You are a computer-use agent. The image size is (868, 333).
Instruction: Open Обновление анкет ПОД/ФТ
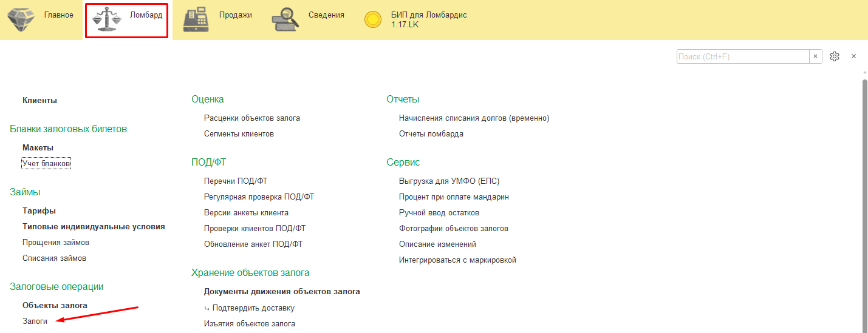pyautogui.click(x=253, y=244)
